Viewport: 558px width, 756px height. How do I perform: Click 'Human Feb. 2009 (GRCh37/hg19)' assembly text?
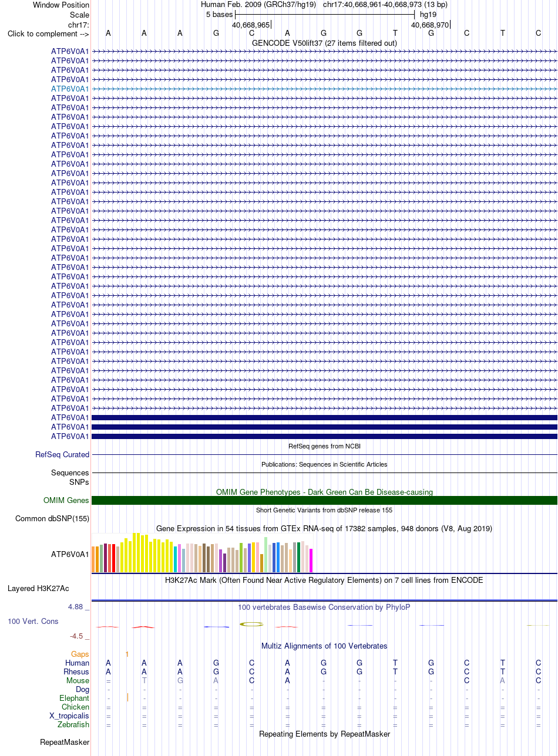tap(258, 4)
